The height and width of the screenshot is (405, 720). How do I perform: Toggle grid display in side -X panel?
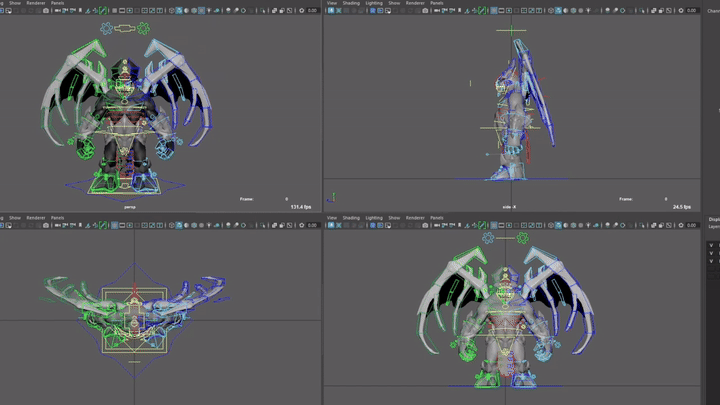pyautogui.click(x=494, y=10)
